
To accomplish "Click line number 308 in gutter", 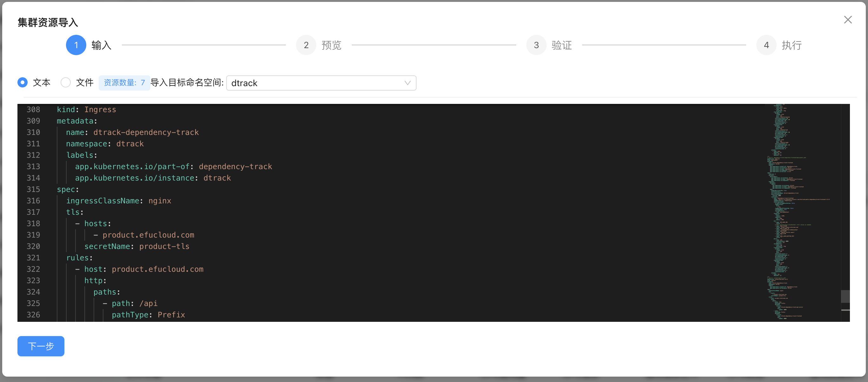I will pos(33,110).
